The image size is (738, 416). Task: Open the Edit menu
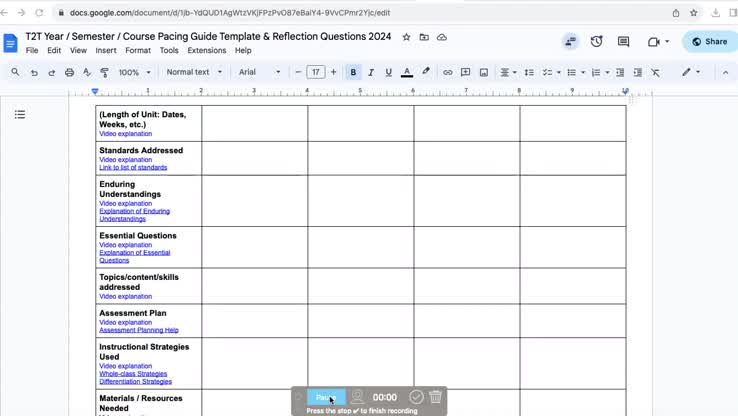54,50
